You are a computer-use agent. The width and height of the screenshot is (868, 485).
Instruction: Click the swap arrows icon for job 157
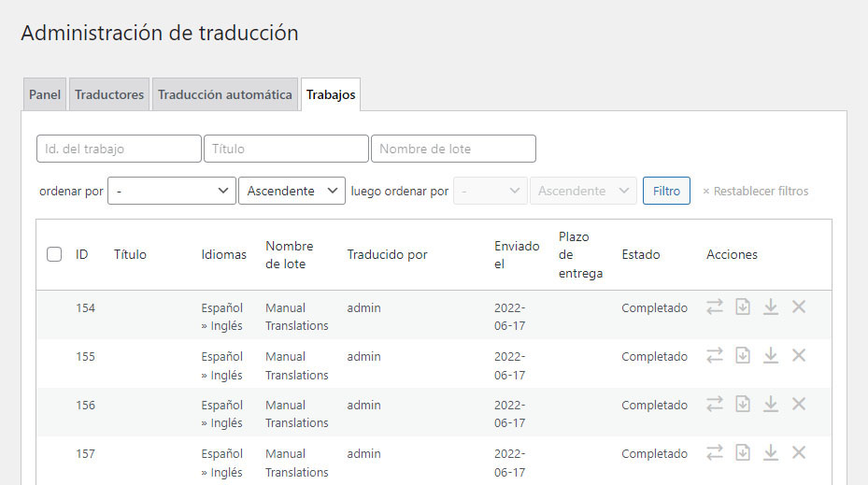click(715, 453)
